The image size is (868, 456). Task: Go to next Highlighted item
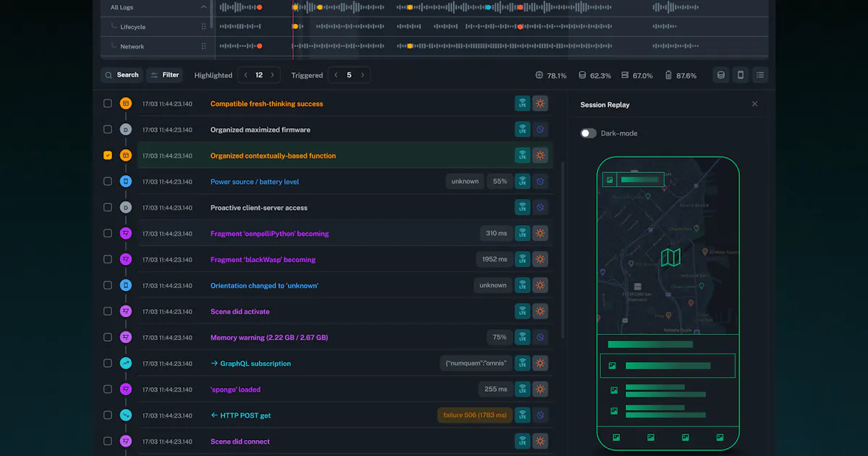tap(273, 75)
